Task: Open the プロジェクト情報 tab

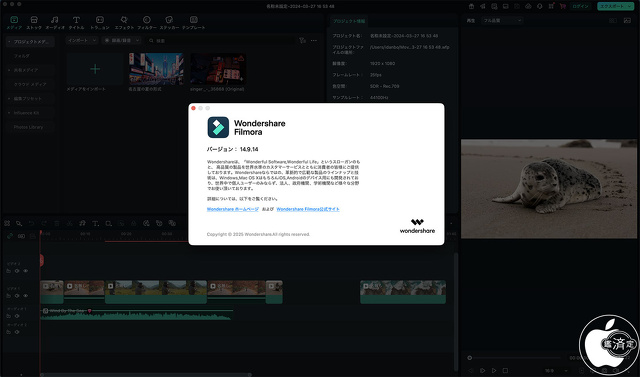Action: pos(349,21)
